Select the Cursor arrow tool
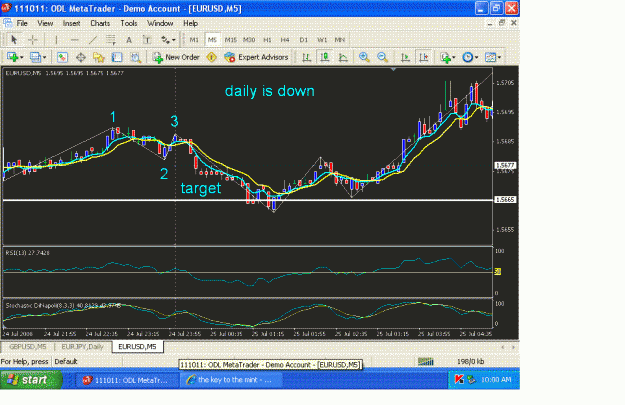The width and height of the screenshot is (625, 405). coord(14,40)
